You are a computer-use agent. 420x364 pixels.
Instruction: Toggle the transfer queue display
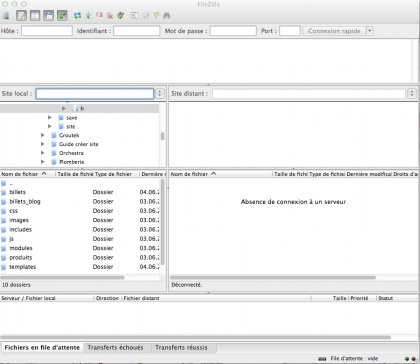click(62, 15)
